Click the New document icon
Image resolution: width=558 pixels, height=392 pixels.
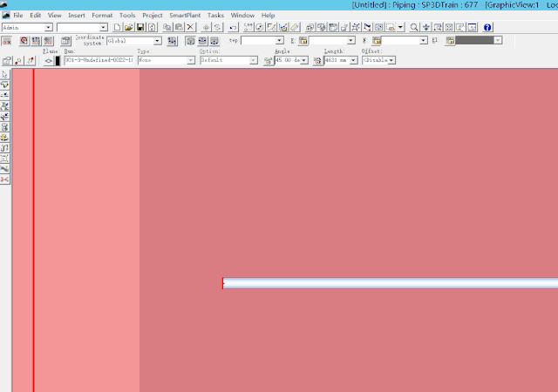pyautogui.click(x=117, y=27)
